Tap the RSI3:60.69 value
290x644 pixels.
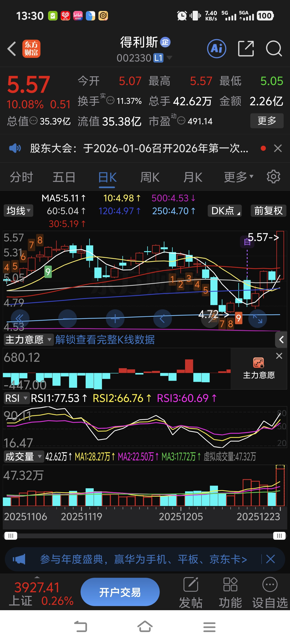pyautogui.click(x=187, y=398)
